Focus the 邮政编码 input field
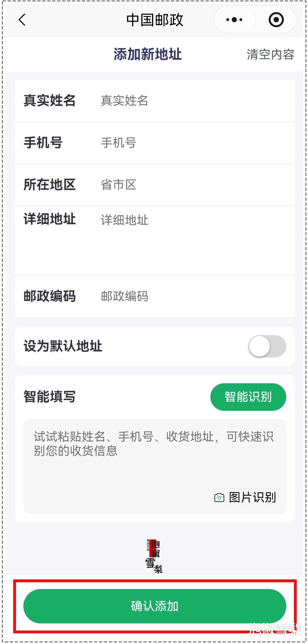 (x=193, y=296)
